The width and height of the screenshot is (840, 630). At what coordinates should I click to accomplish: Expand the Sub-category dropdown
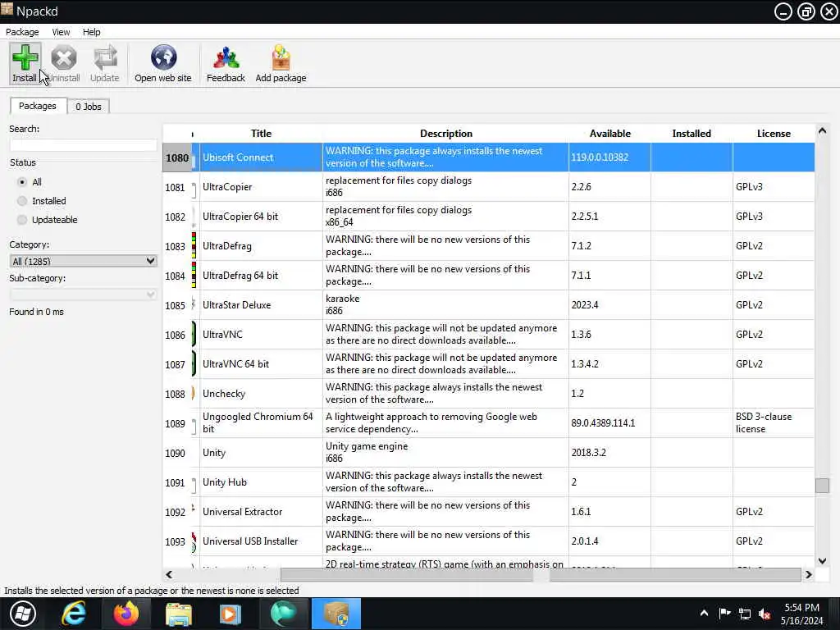(83, 294)
